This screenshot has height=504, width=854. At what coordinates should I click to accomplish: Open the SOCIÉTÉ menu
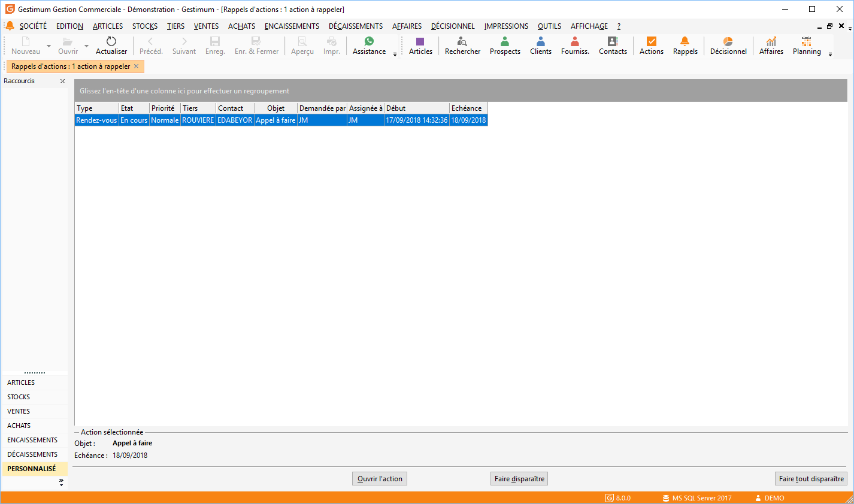pos(33,26)
